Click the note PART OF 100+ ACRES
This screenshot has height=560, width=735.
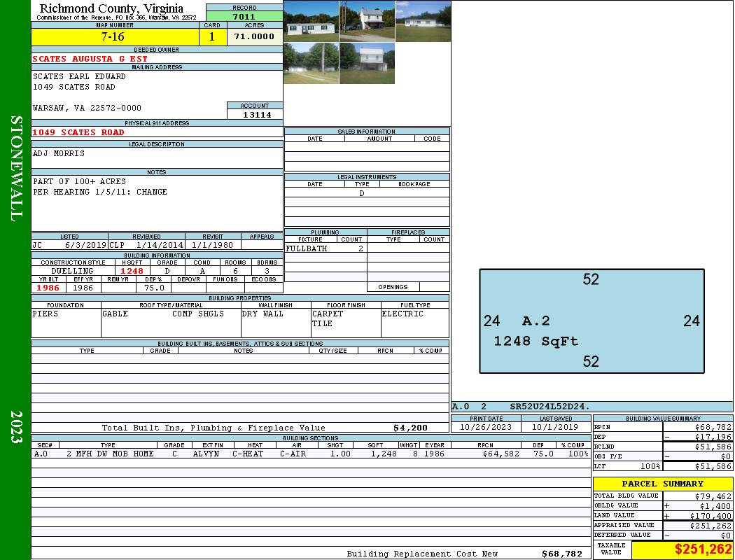tap(79, 181)
